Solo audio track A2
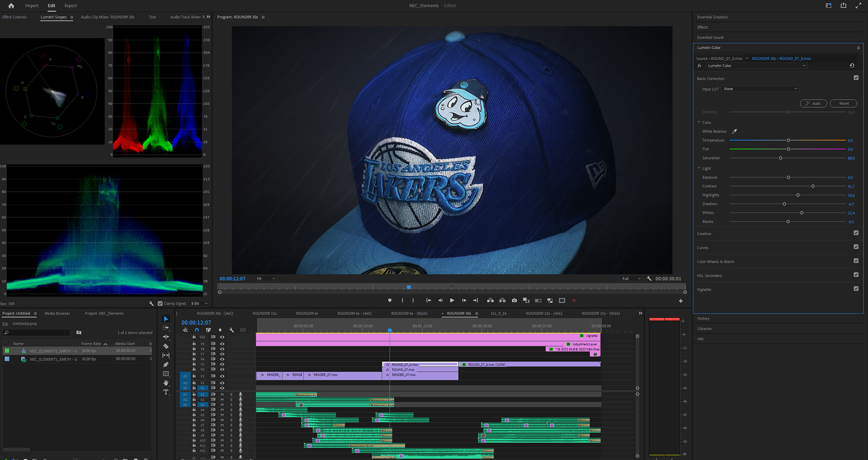 click(231, 399)
